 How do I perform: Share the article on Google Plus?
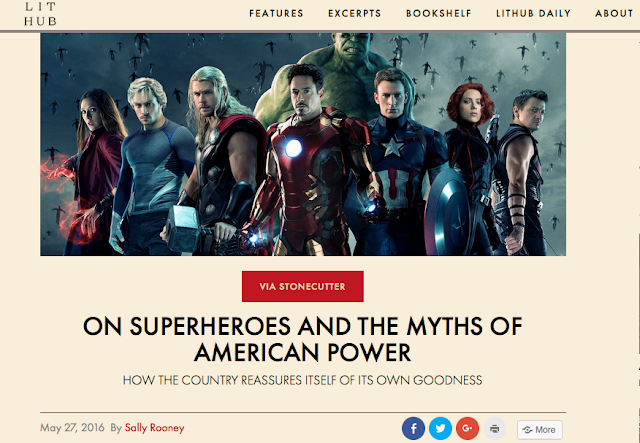tap(467, 429)
